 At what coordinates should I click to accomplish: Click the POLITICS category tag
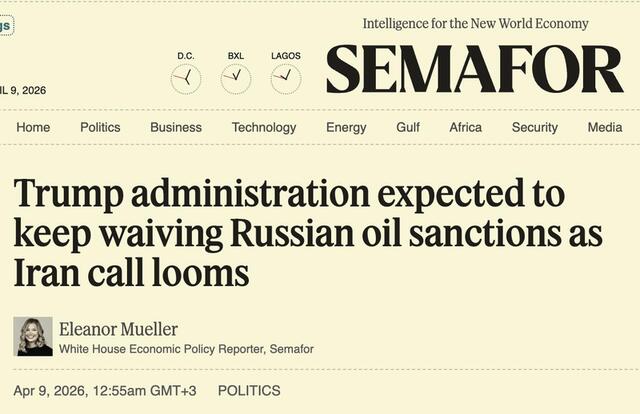click(249, 391)
